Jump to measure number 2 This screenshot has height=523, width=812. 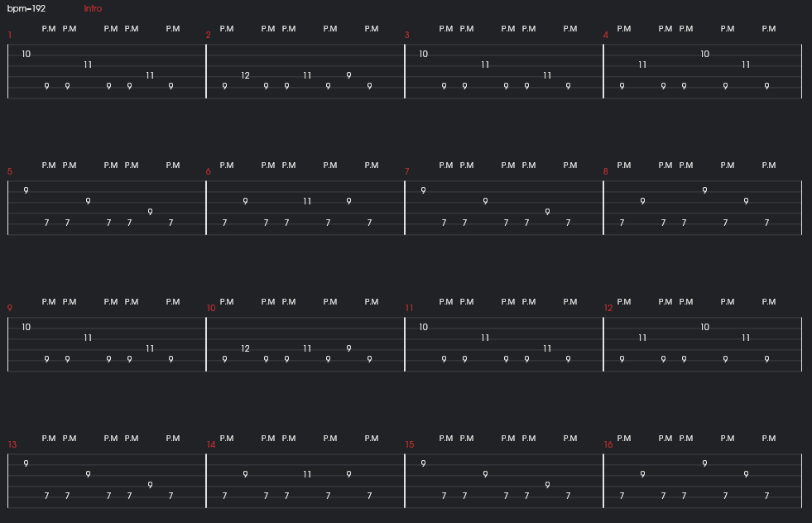tap(209, 35)
